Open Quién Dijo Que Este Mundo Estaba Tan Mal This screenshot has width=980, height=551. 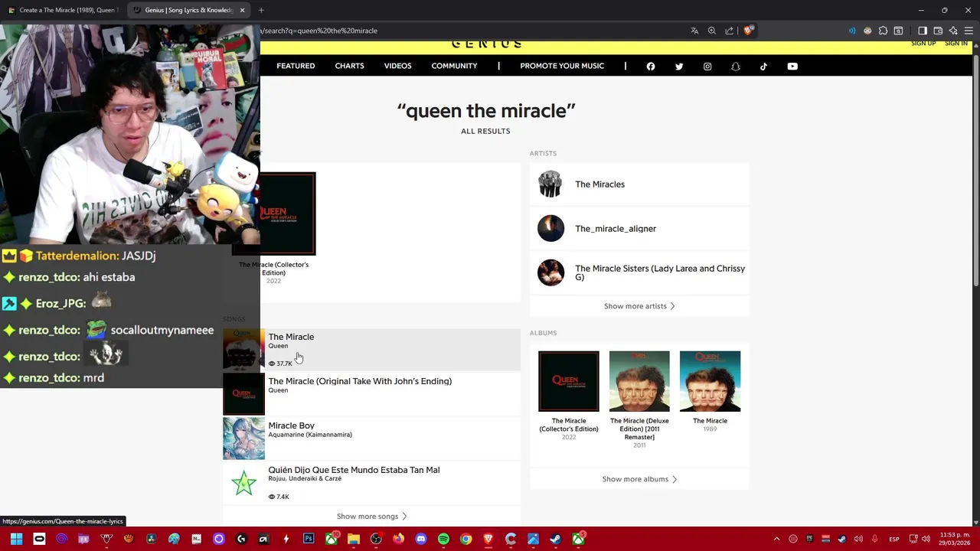click(x=371, y=483)
